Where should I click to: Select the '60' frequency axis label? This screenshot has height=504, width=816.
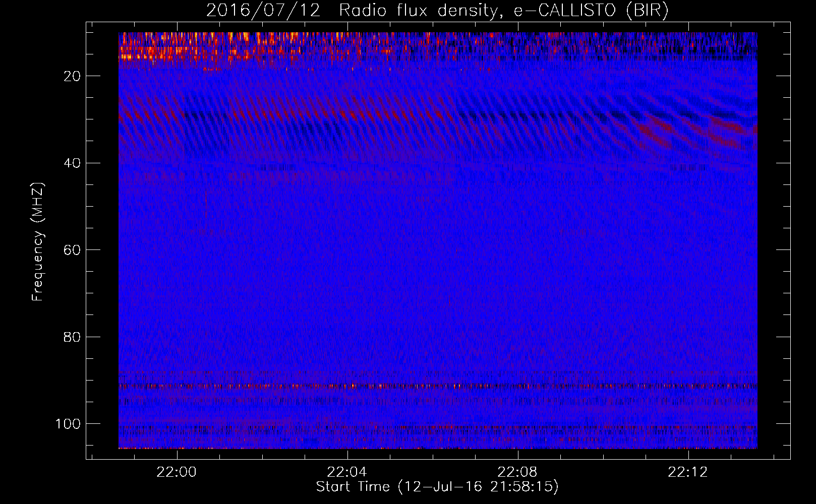tap(73, 250)
